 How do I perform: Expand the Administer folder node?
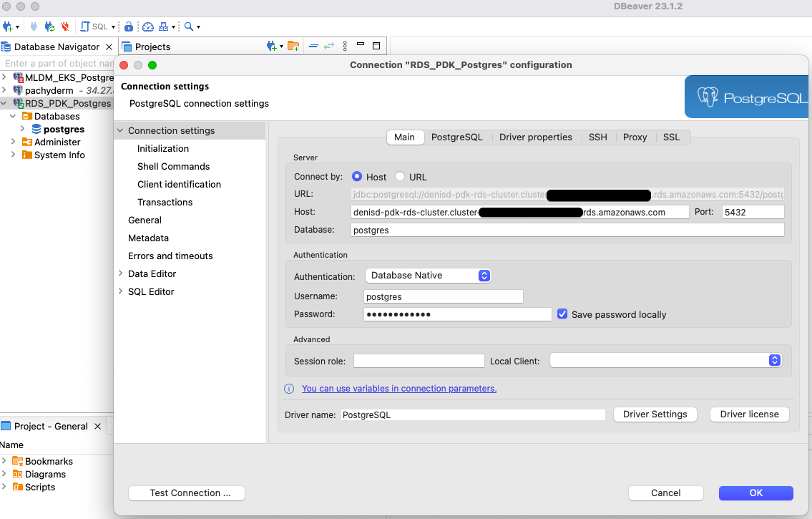pyautogui.click(x=13, y=142)
